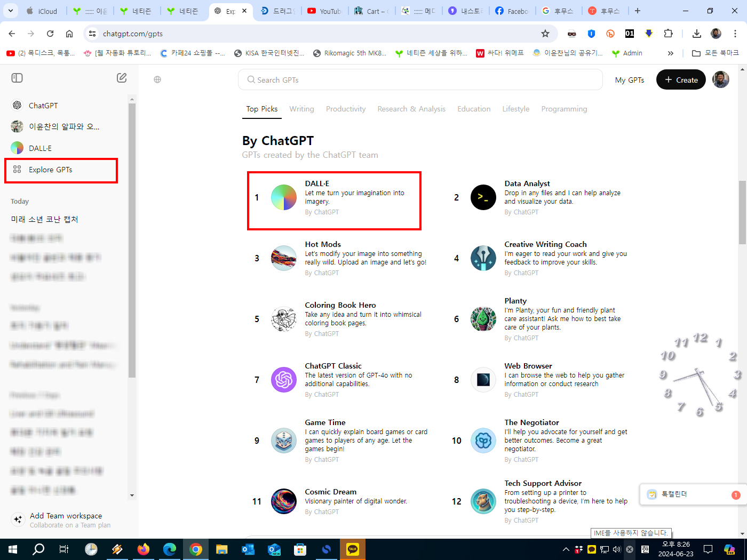Open the Hot Mods car icon
Viewport: 747px width, 560px height.
(284, 258)
